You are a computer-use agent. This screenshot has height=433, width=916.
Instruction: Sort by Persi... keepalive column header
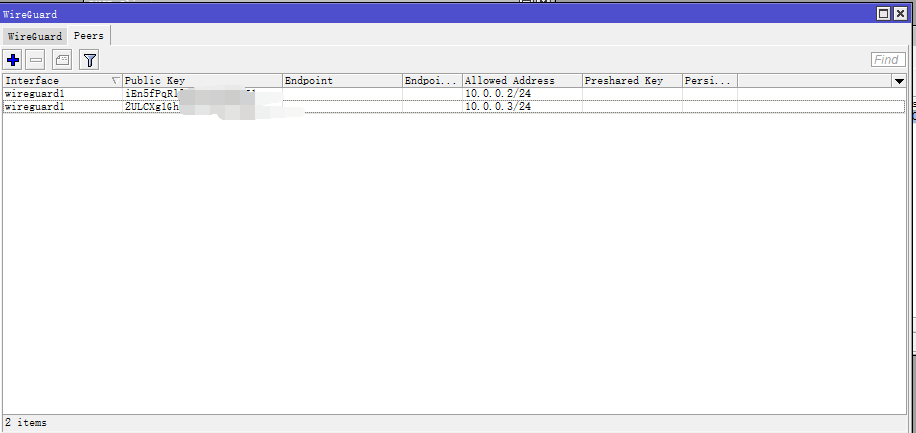click(710, 81)
